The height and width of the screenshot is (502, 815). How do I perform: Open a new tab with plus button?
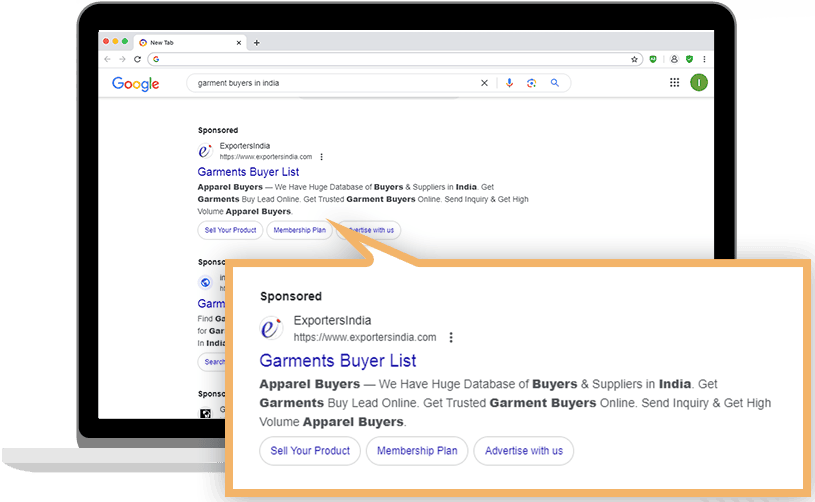point(256,43)
